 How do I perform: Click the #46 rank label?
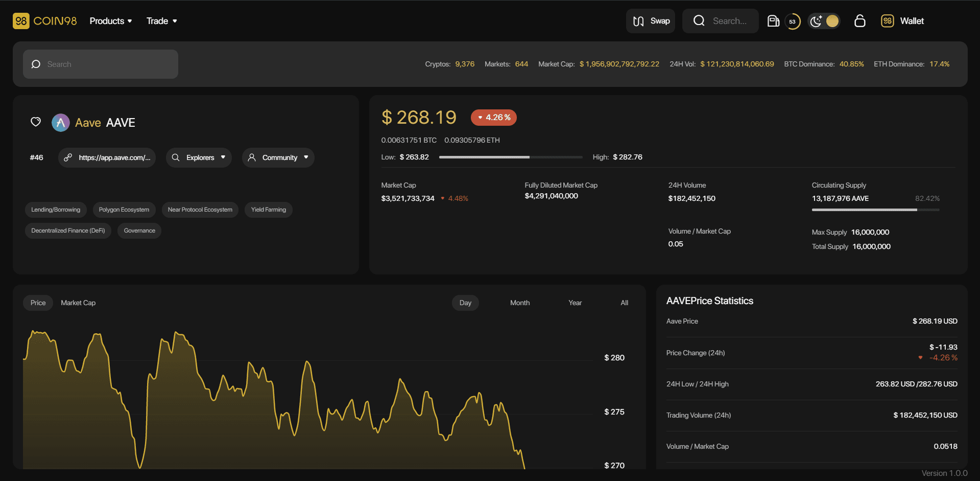(x=36, y=157)
